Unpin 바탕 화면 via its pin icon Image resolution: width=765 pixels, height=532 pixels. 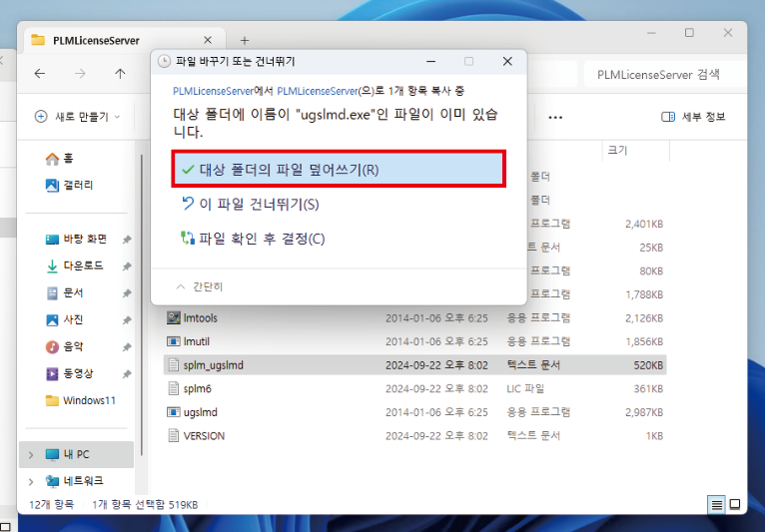[127, 240]
